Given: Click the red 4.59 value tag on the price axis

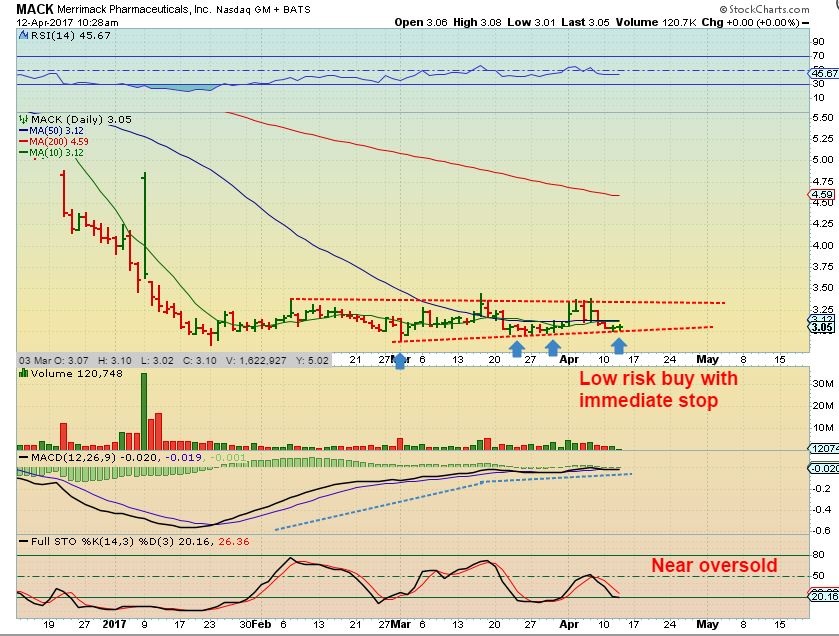Looking at the screenshot, I should tap(824, 194).
